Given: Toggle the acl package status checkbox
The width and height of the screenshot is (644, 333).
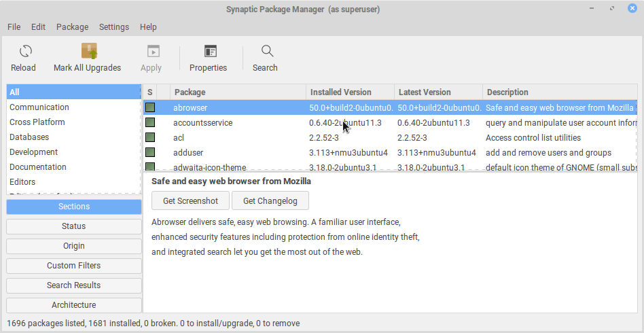Looking at the screenshot, I should (150, 137).
